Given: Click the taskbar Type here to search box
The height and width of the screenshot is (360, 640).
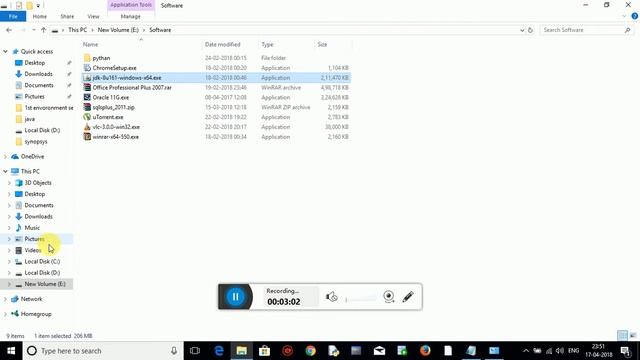Looking at the screenshot, I should [x=103, y=351].
